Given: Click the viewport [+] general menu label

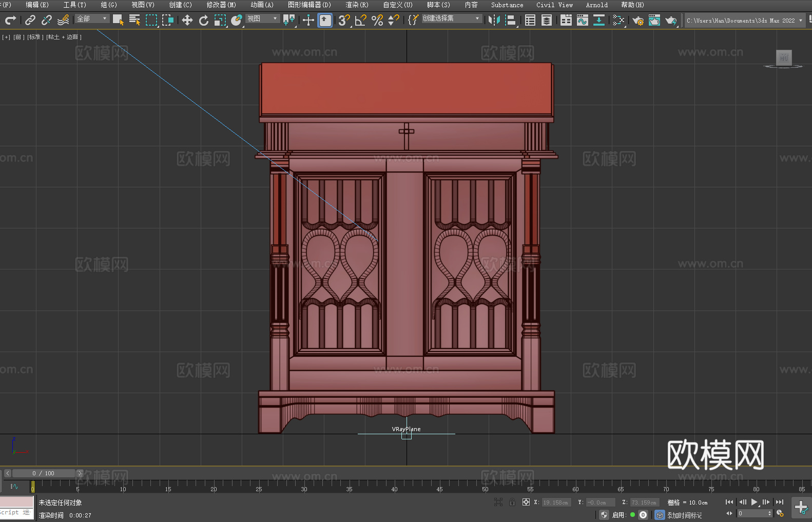Looking at the screenshot, I should tap(6, 37).
